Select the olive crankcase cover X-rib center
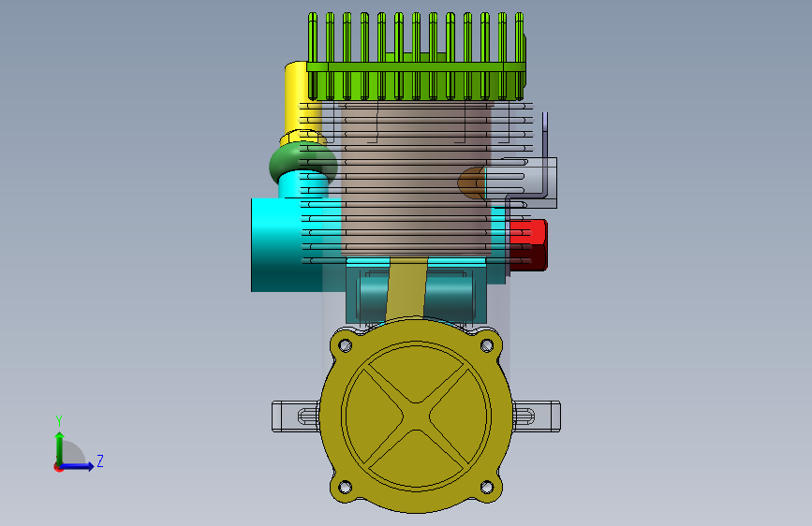 click(x=416, y=416)
